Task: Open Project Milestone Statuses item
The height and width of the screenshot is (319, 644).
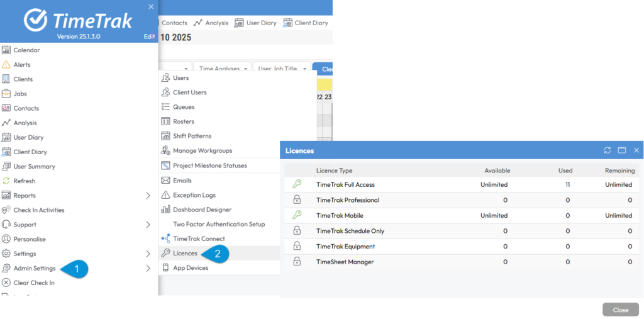Action: point(210,165)
